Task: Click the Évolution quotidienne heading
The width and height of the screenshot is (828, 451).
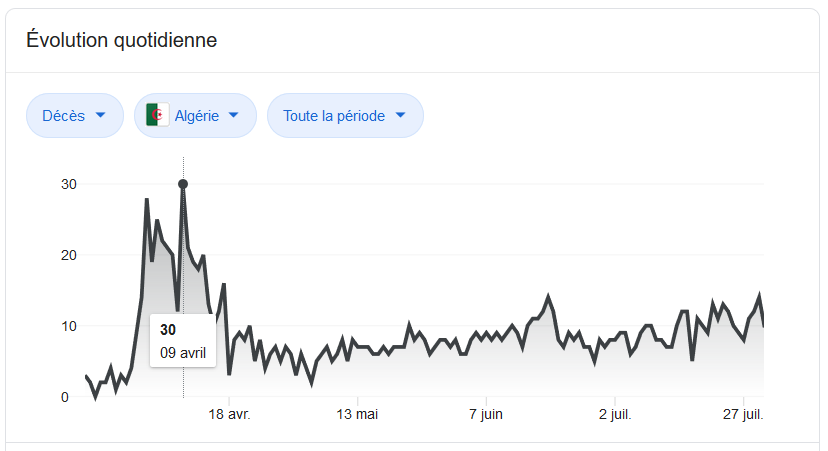Action: pyautogui.click(x=122, y=41)
